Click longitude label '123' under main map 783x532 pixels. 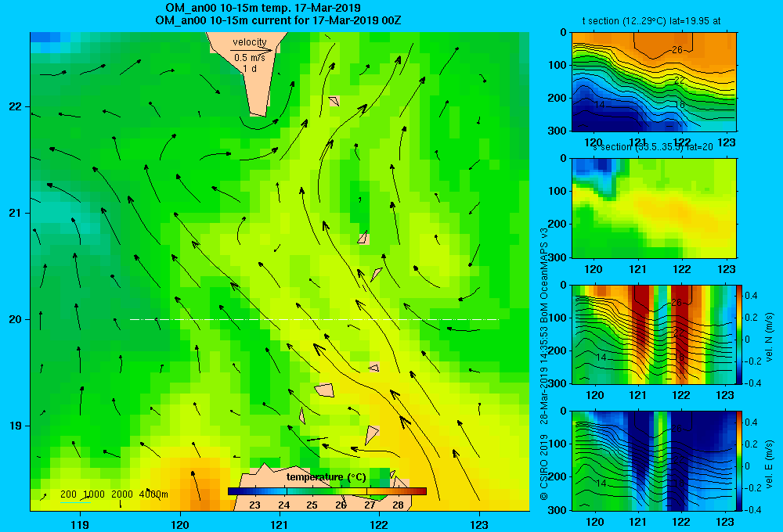pyautogui.click(x=479, y=524)
